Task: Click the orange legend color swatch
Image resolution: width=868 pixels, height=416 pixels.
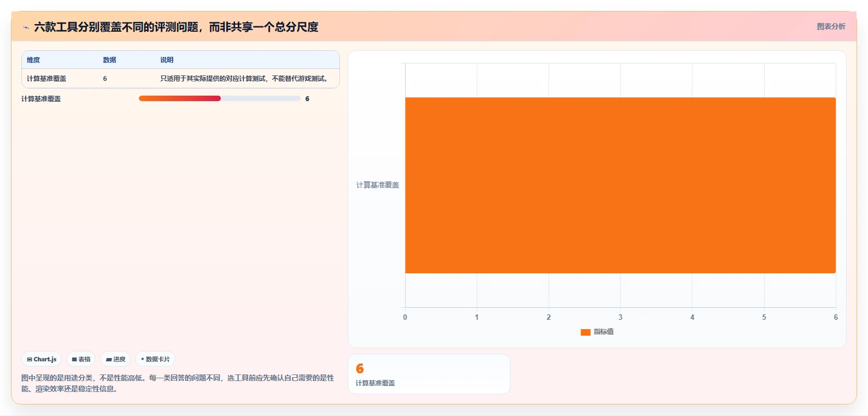Action: click(x=585, y=332)
